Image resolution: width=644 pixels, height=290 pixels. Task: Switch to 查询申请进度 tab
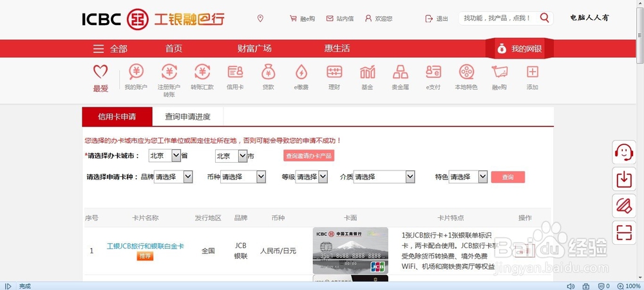click(x=187, y=116)
